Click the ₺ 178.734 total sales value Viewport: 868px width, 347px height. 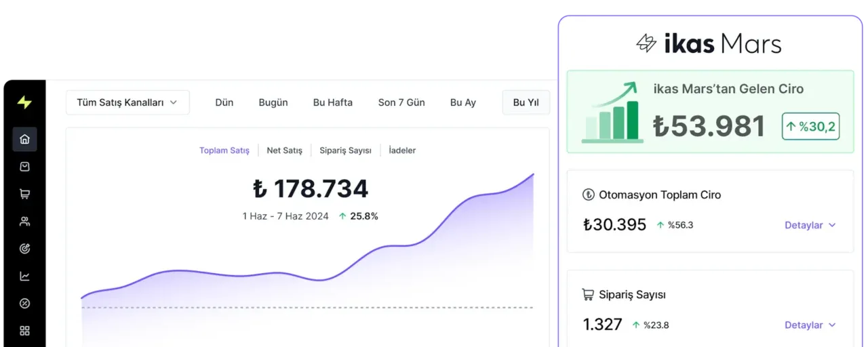pos(311,188)
